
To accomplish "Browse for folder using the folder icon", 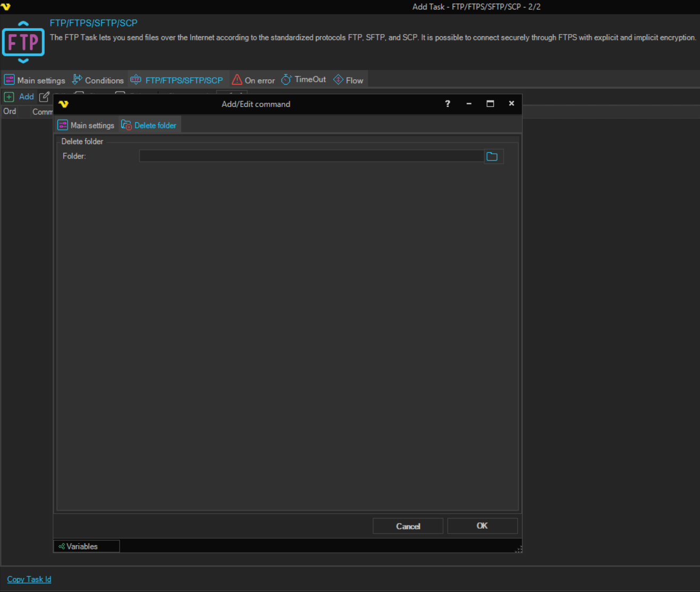I will (492, 156).
